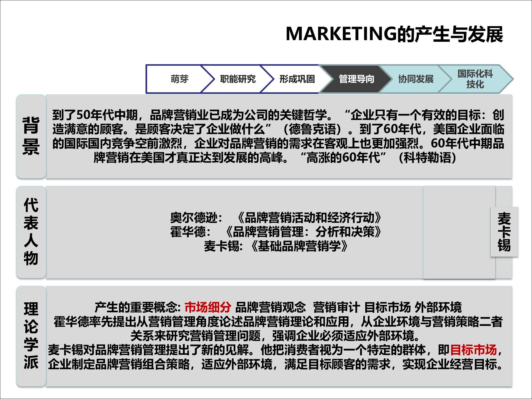The height and width of the screenshot is (399, 532).
Task: Click the red 目标市场 text
Action: 473,350
